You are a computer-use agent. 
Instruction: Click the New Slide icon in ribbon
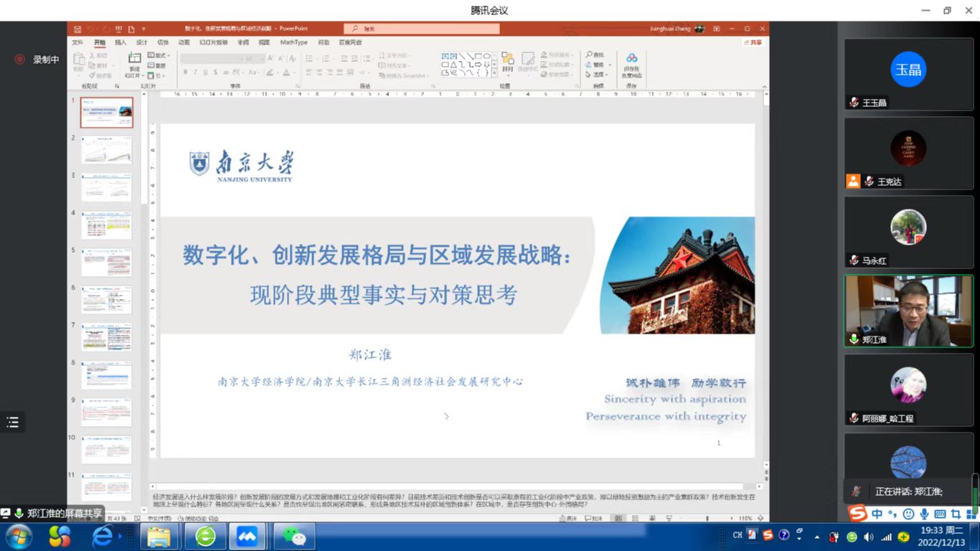(133, 60)
